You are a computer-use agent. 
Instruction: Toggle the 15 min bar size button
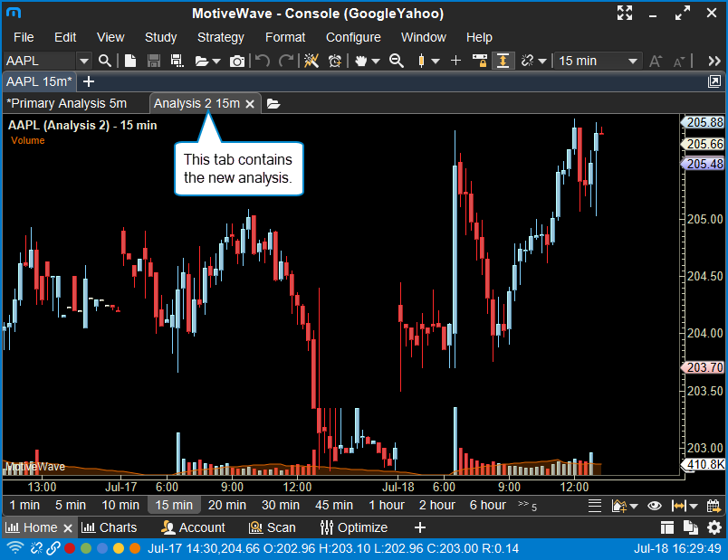tap(174, 505)
